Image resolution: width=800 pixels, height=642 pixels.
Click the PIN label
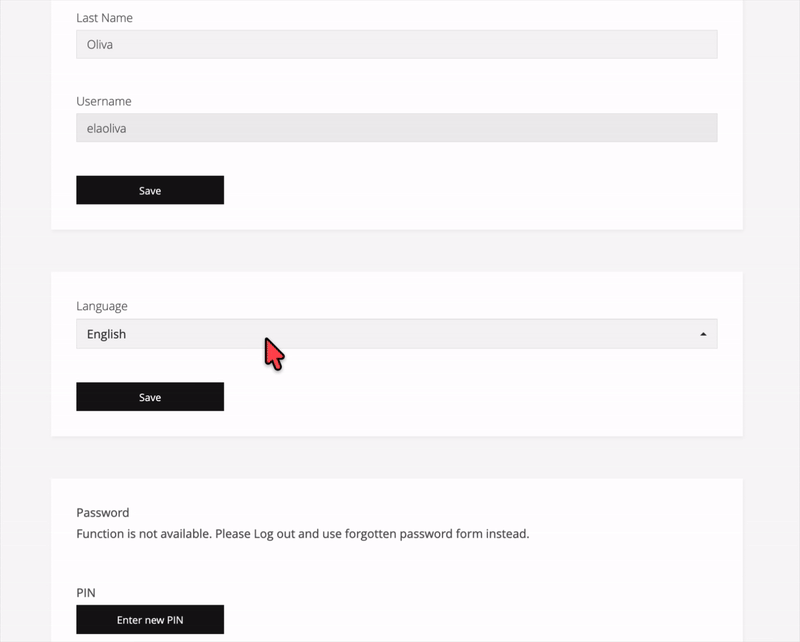[86, 593]
